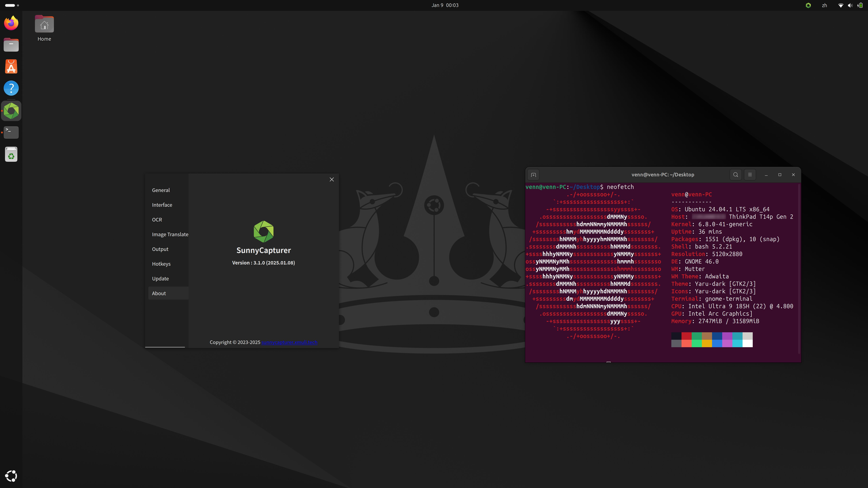
Task: Select the Output settings tab
Action: (x=168, y=249)
